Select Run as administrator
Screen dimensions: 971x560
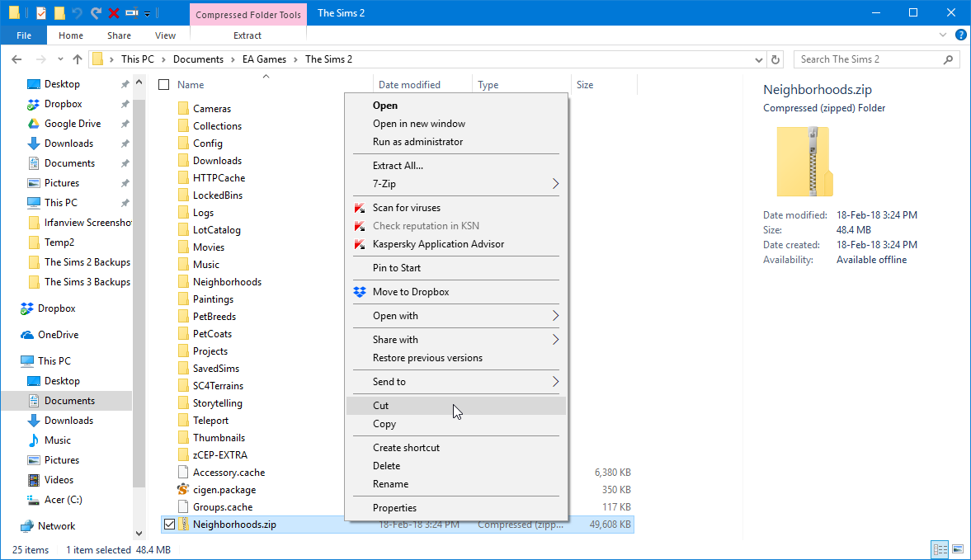pyautogui.click(x=456, y=142)
